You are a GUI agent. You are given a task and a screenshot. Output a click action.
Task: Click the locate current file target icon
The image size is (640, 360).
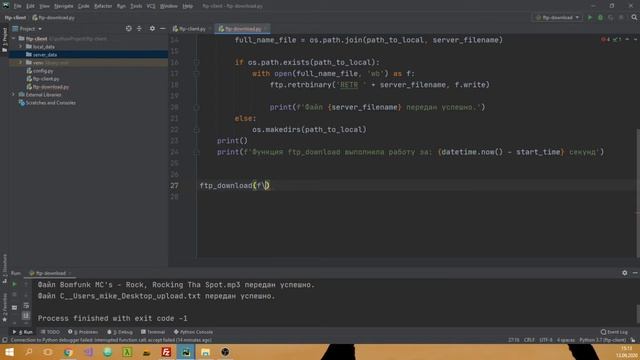129,29
